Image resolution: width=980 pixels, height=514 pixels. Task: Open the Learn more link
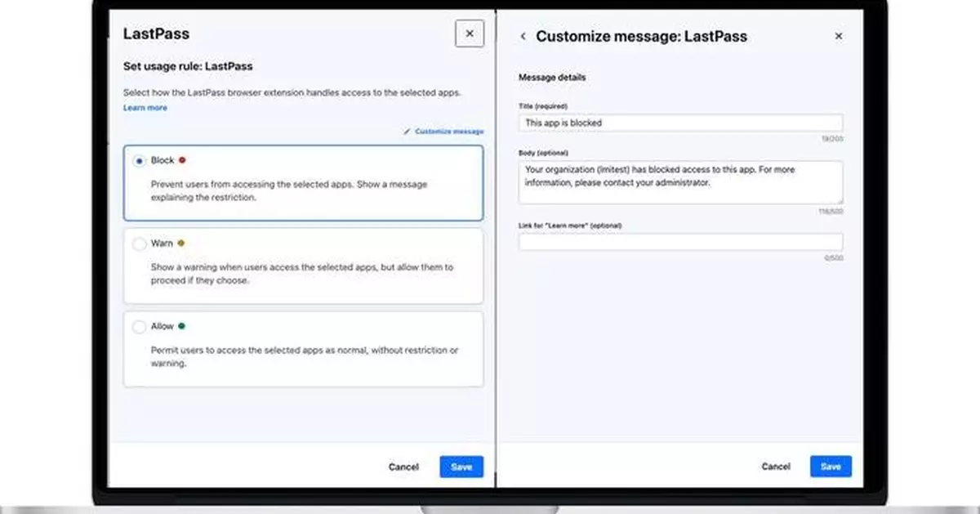145,107
